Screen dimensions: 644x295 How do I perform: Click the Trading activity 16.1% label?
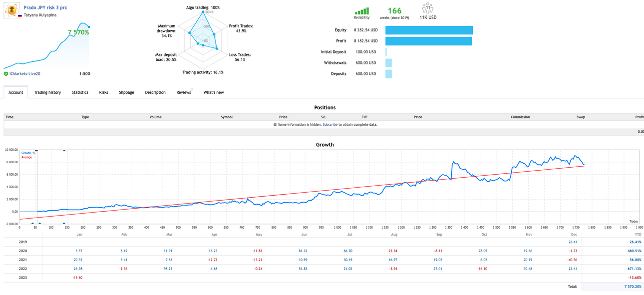(203, 72)
